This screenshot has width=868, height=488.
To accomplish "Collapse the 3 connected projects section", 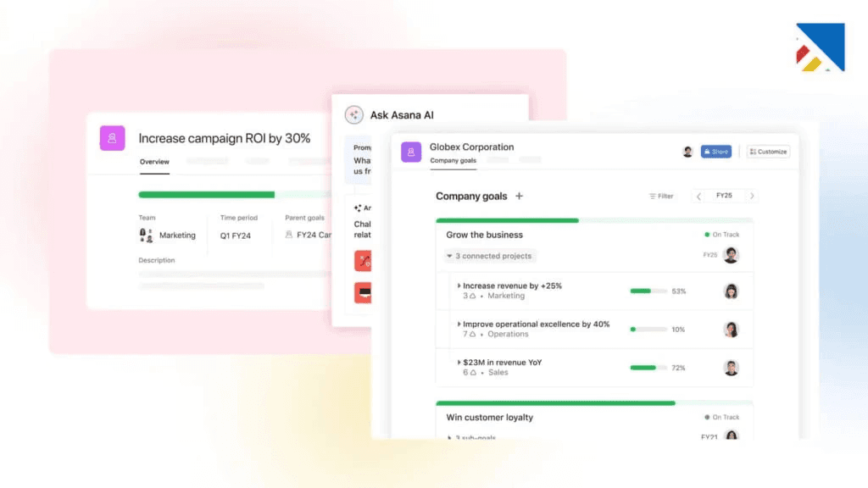I will [x=449, y=256].
